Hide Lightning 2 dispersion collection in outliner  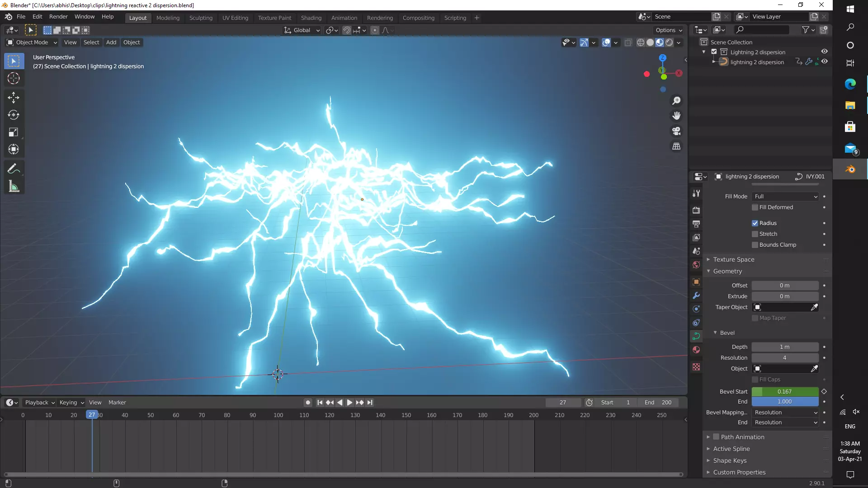pyautogui.click(x=824, y=52)
